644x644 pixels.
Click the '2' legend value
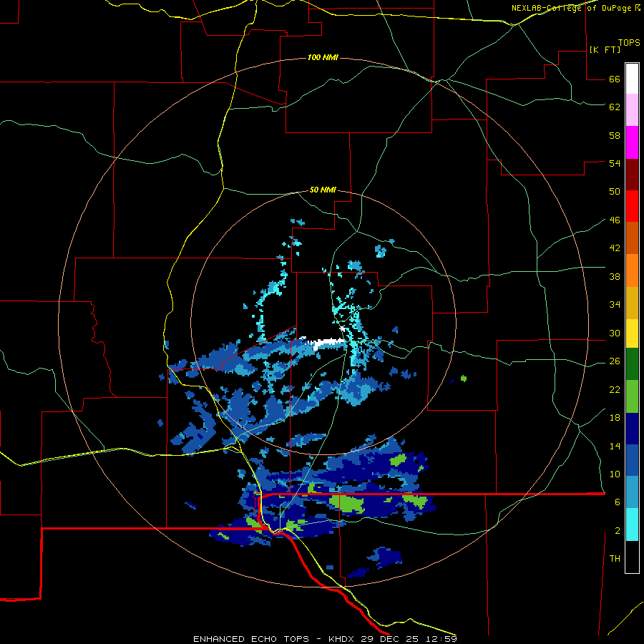[x=618, y=531]
